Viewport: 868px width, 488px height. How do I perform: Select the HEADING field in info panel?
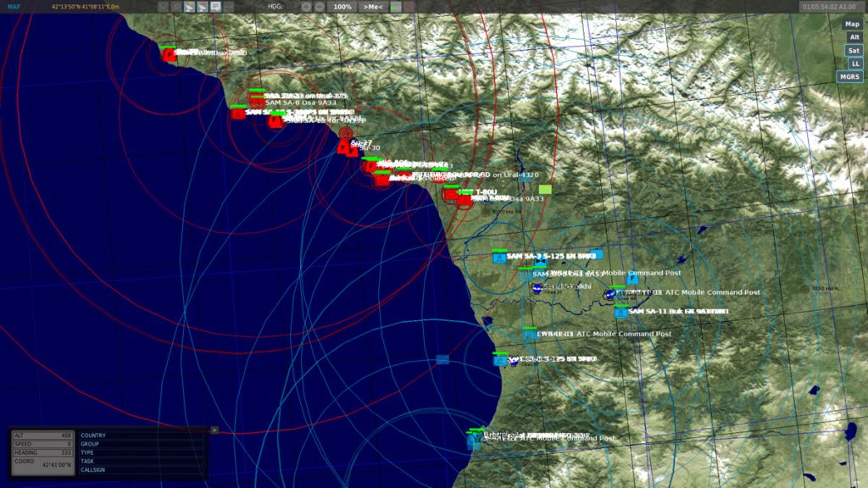tap(43, 452)
